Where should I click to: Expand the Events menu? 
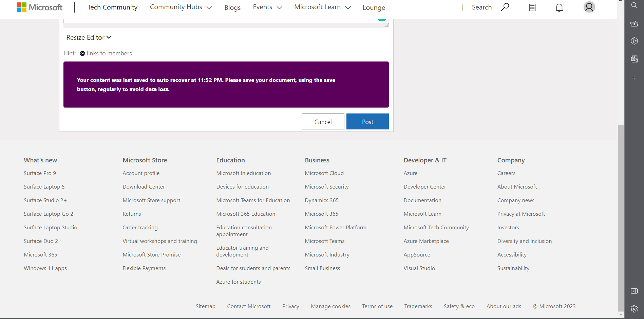coord(267,7)
